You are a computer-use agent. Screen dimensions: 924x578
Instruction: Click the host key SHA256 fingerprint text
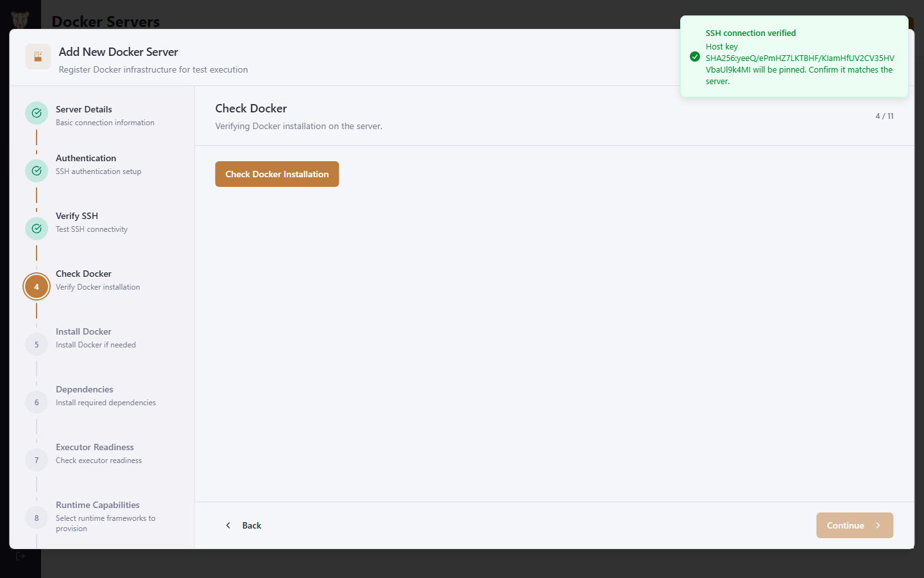[x=800, y=64]
